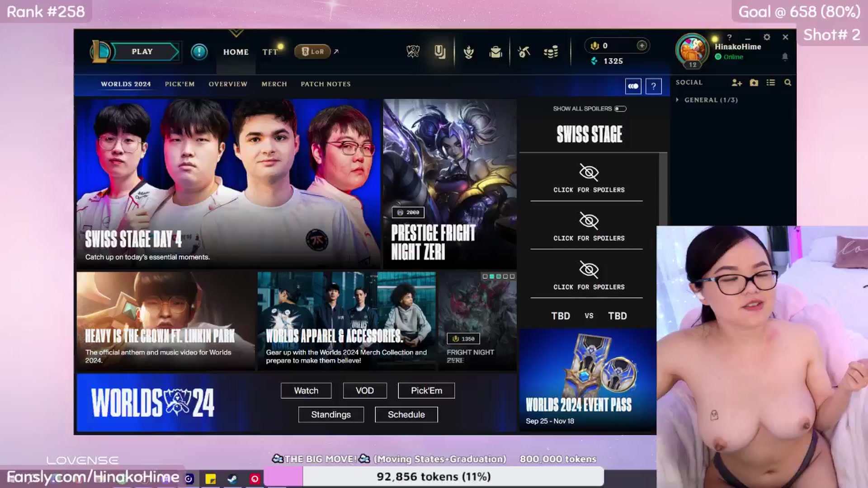
Task: Toggle the hub view switch button beside help
Action: (633, 86)
